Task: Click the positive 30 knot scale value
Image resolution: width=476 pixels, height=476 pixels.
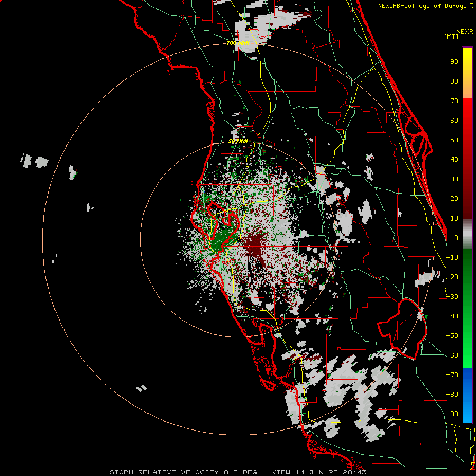Action: tap(454, 179)
